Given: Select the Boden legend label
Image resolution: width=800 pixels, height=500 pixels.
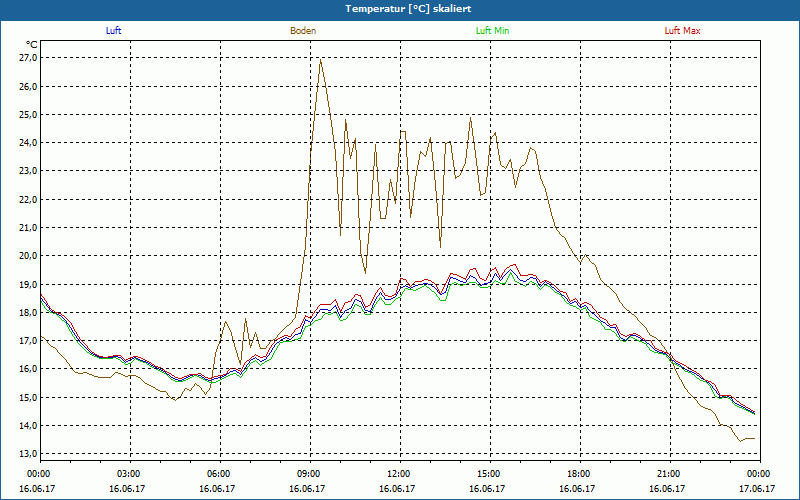Looking at the screenshot, I should coord(303,31).
